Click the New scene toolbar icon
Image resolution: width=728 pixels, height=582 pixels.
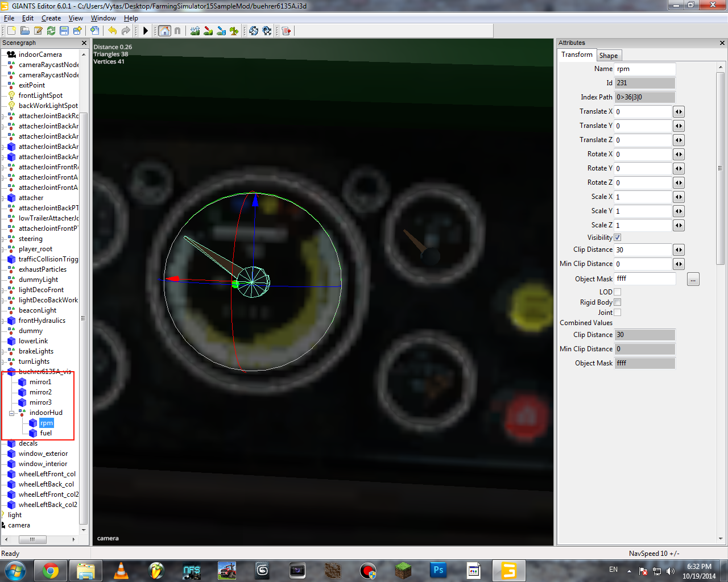pos(11,31)
